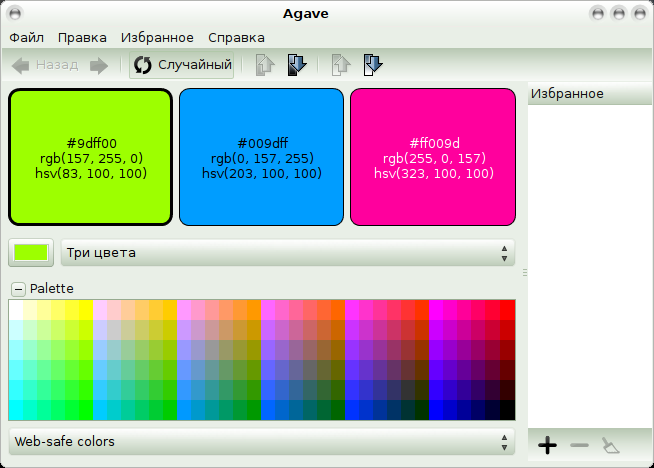Open the color chooser button
The height and width of the screenshot is (468, 654).
31,253
